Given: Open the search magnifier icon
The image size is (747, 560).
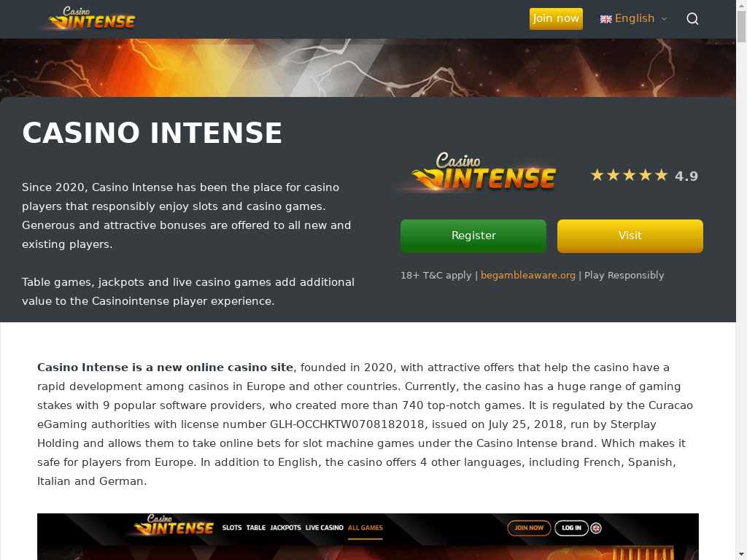Looking at the screenshot, I should tap(692, 19).
